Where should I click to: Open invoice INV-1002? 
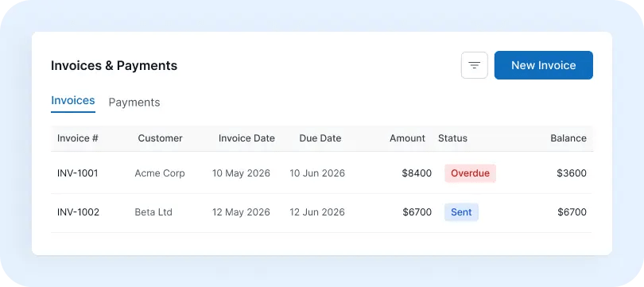tap(78, 212)
